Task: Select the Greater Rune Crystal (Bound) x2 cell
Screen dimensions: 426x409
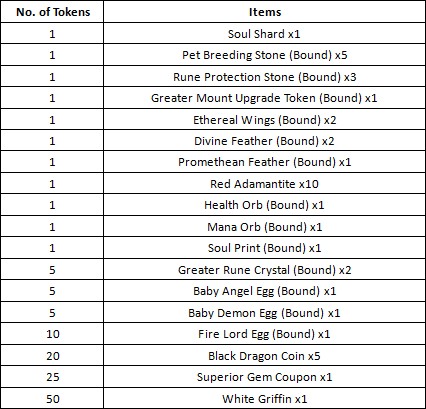Action: 265,270
